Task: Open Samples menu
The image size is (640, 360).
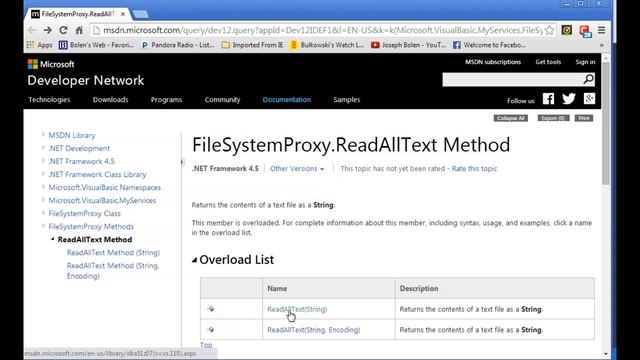Action: (347, 100)
